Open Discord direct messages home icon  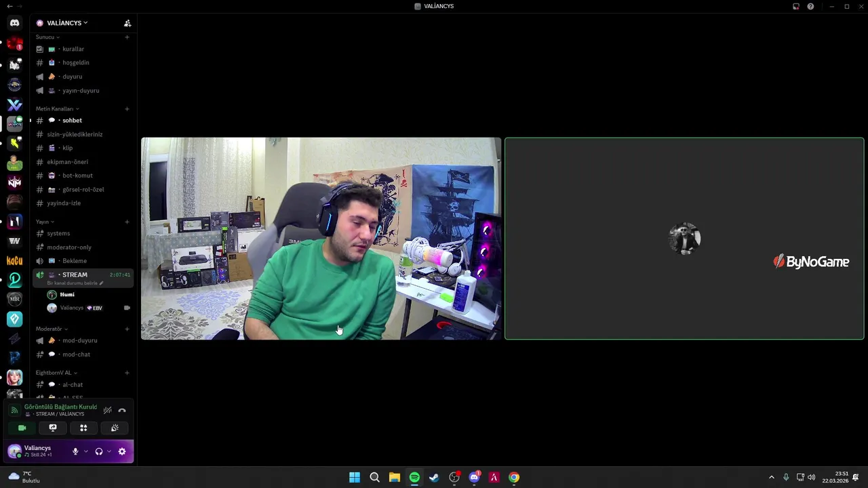pos(14,23)
